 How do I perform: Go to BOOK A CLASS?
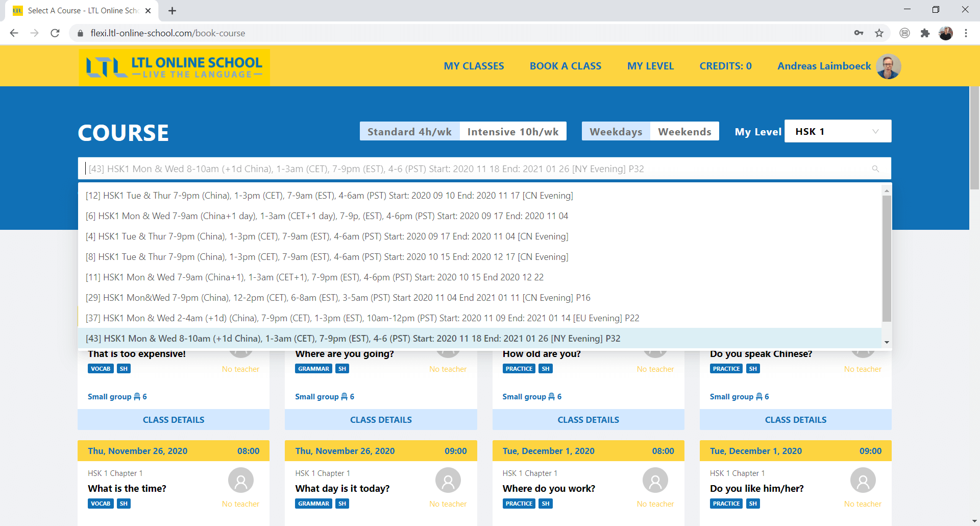click(x=565, y=66)
